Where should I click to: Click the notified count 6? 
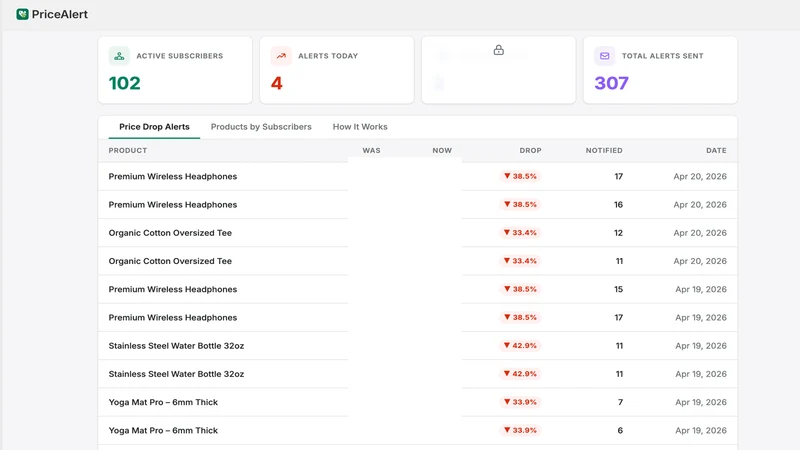[x=620, y=431]
